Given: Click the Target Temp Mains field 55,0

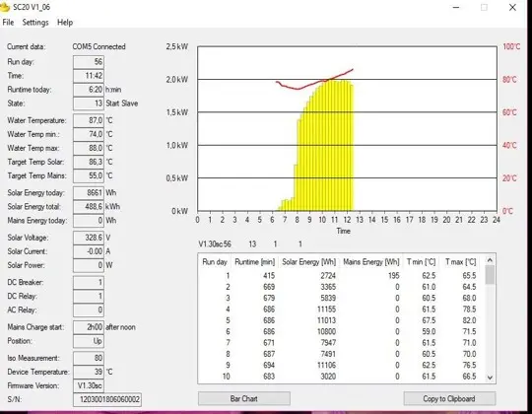Looking at the screenshot, I should [89, 175].
